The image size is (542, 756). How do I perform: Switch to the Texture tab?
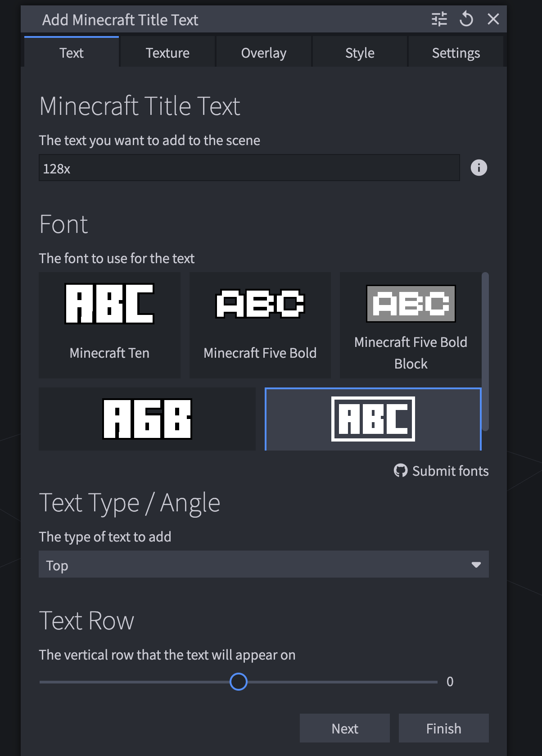[x=167, y=53]
